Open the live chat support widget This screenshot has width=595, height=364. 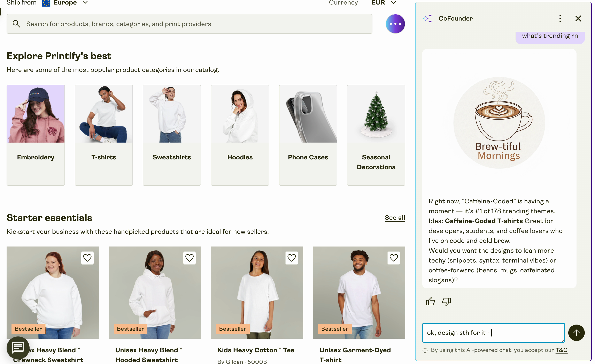(18, 348)
